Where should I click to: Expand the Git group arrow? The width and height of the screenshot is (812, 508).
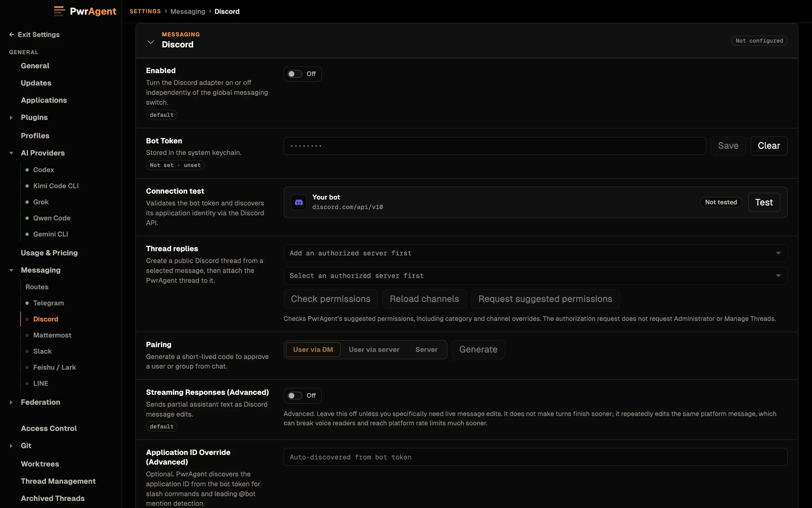pos(11,446)
